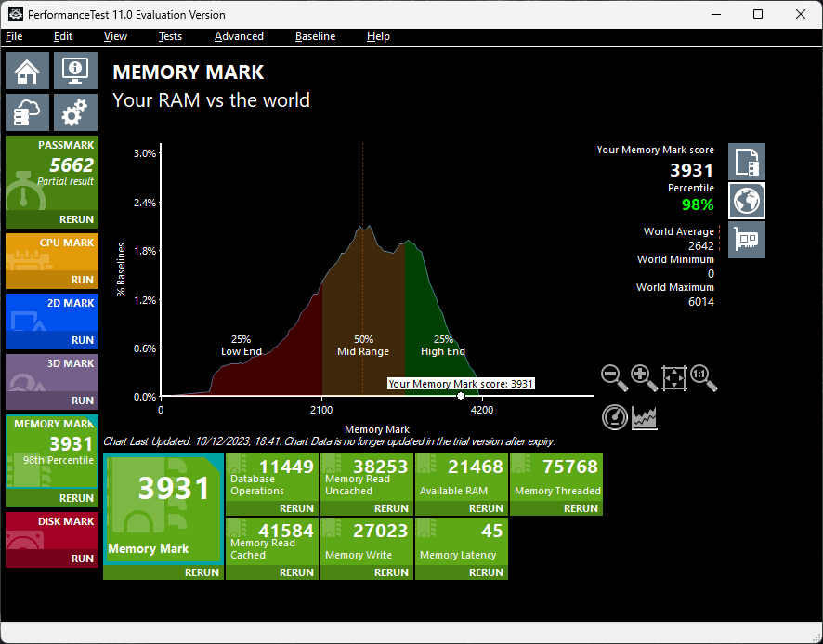Open the Baseline menu
The height and width of the screenshot is (644, 823).
tap(315, 36)
